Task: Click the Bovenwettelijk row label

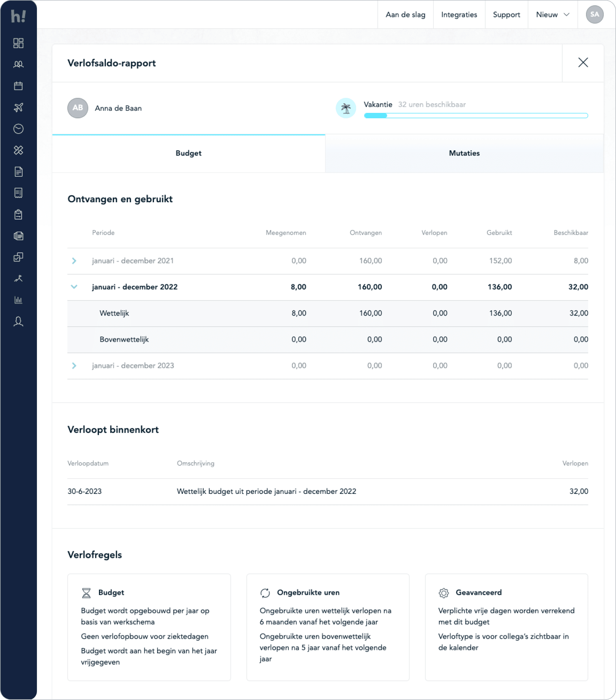Action: pos(124,340)
